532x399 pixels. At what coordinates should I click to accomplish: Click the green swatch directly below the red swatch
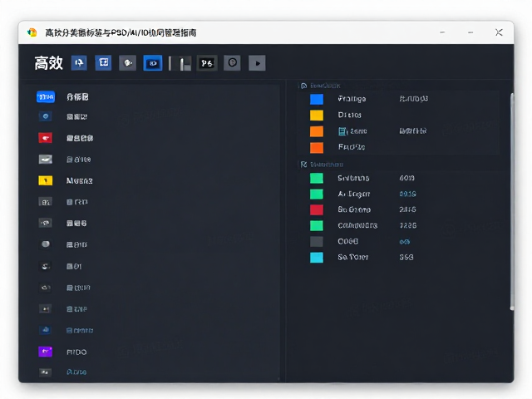(x=317, y=225)
